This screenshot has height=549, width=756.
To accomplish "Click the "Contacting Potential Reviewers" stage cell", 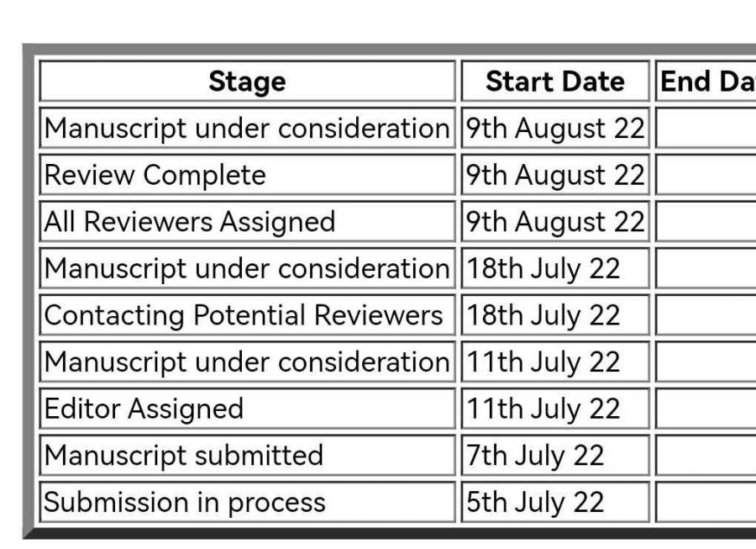I will [247, 315].
